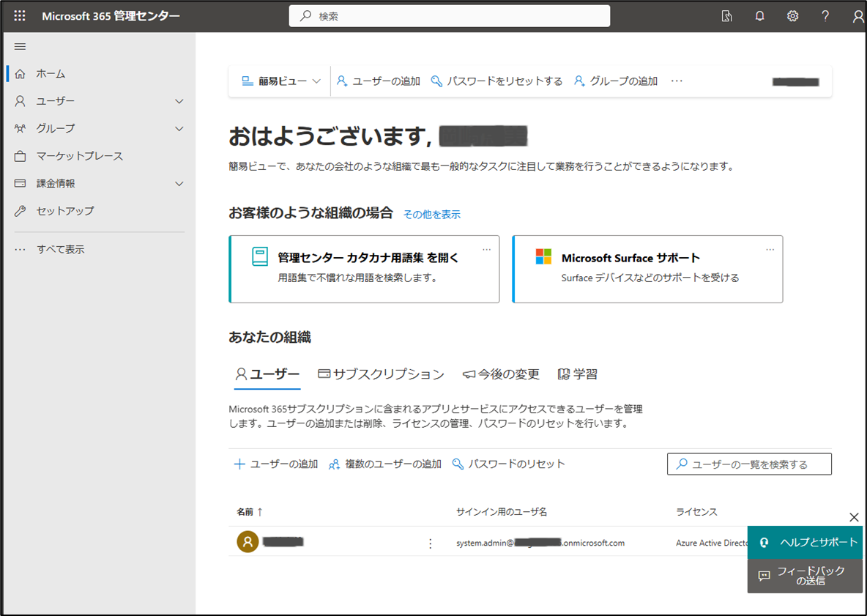
Task: Focus the top 検索 search box
Action: coord(450,16)
